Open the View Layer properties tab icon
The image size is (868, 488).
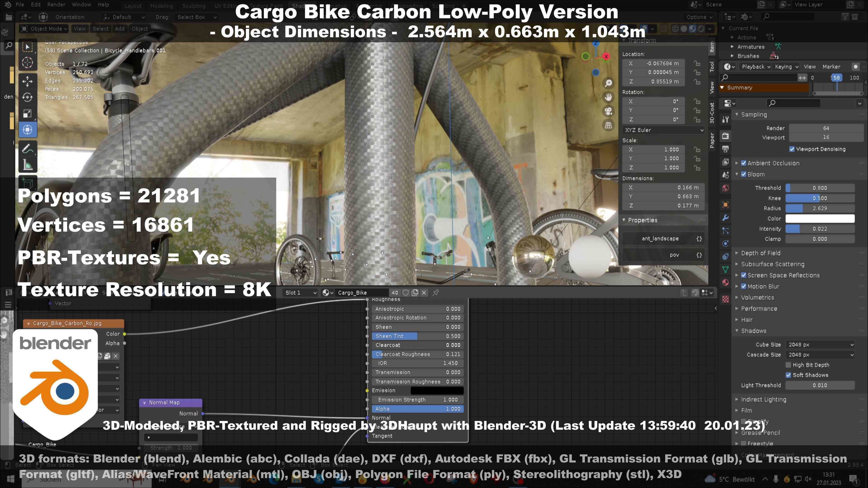click(725, 162)
